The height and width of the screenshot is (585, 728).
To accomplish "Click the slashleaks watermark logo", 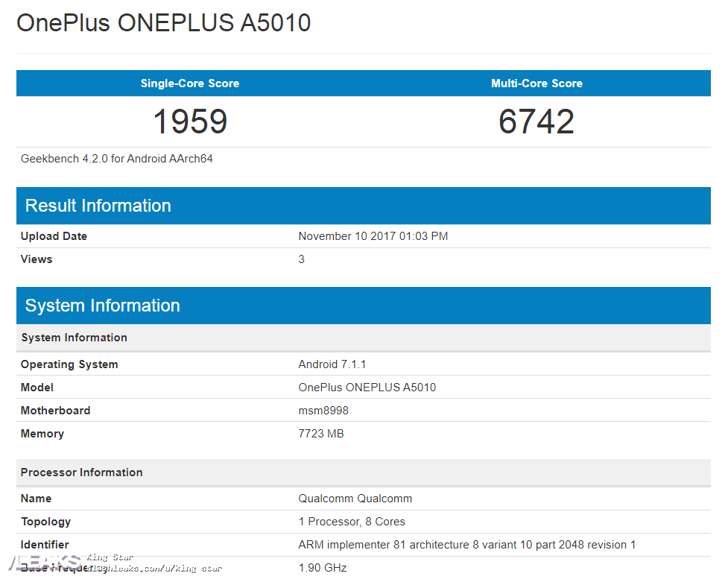I will pyautogui.click(x=45, y=562).
